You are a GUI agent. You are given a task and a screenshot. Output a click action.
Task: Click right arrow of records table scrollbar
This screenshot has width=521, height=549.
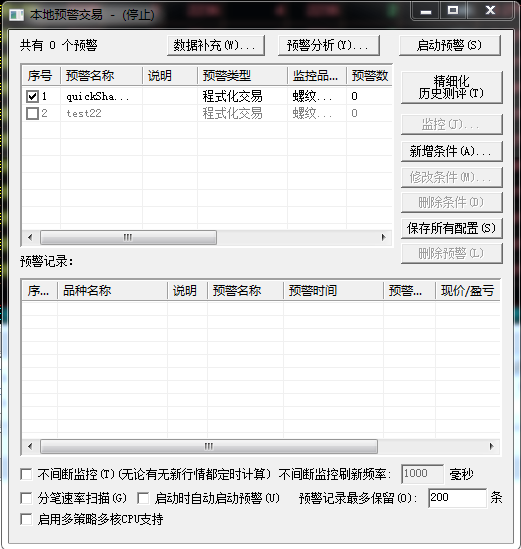[x=492, y=446]
